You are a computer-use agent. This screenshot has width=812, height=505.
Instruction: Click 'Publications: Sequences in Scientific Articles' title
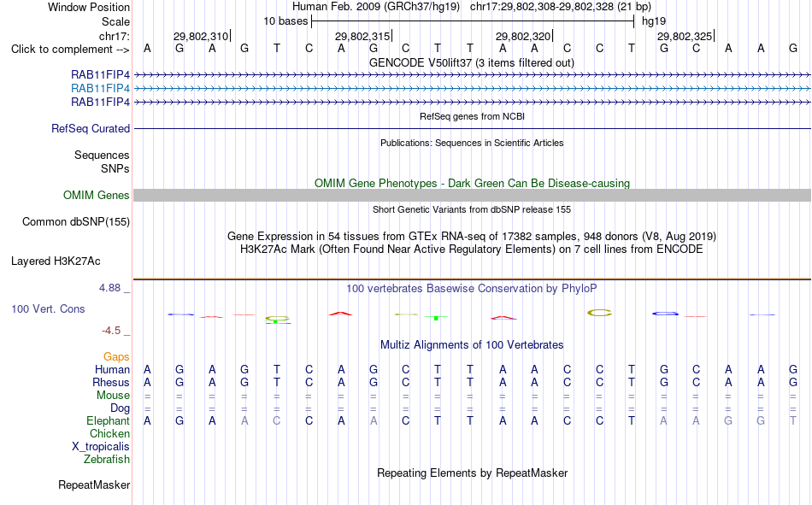click(x=472, y=143)
